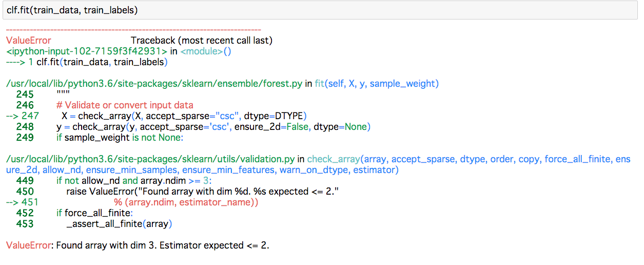The width and height of the screenshot is (644, 265).
Task: Click line number 245
Action: [x=25, y=94]
